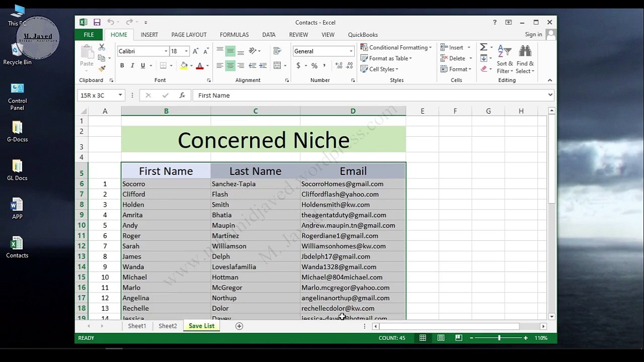Apply Comma Style number format
The height and width of the screenshot is (362, 644).
325,66
